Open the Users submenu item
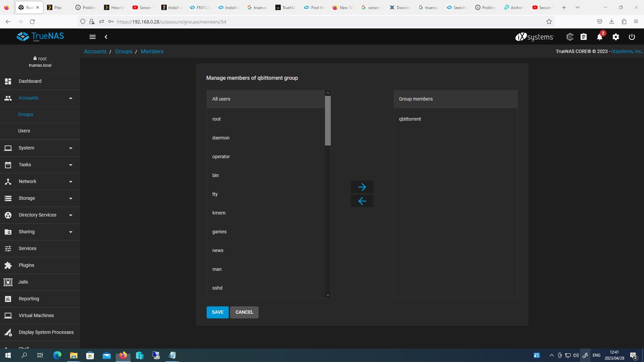644x362 pixels. tap(40, 131)
